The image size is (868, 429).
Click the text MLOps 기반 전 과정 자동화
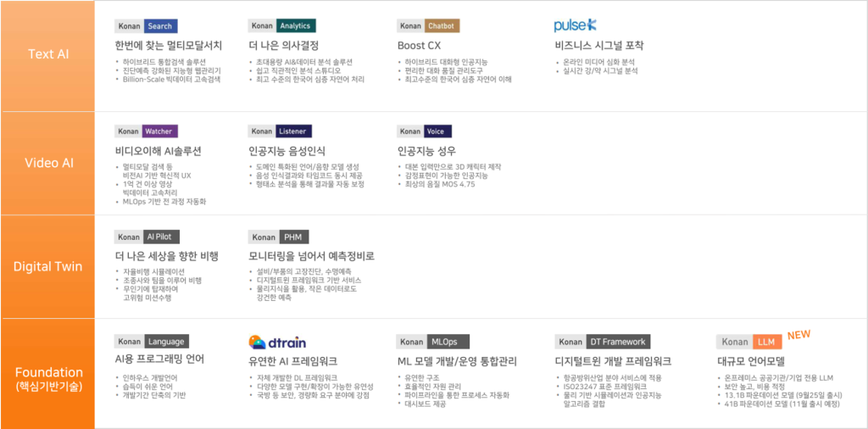pos(164,202)
